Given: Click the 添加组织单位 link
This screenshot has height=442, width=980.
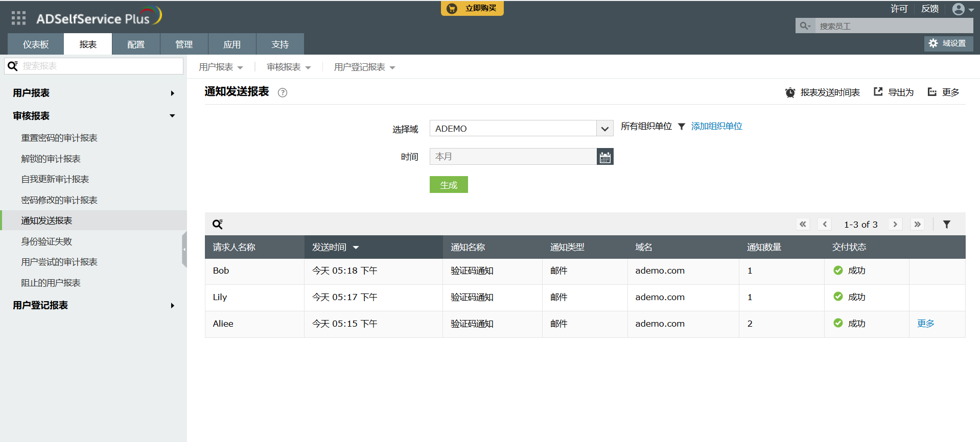Looking at the screenshot, I should (x=716, y=126).
